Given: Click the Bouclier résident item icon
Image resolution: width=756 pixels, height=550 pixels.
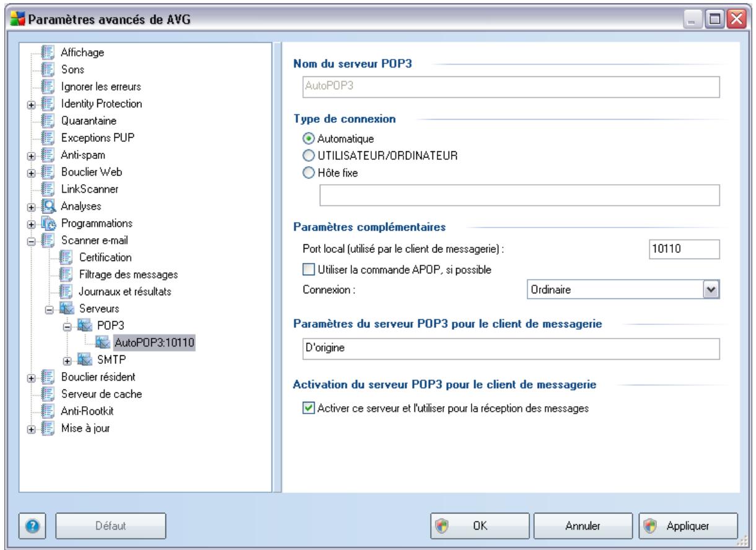Looking at the screenshot, I should coord(47,376).
